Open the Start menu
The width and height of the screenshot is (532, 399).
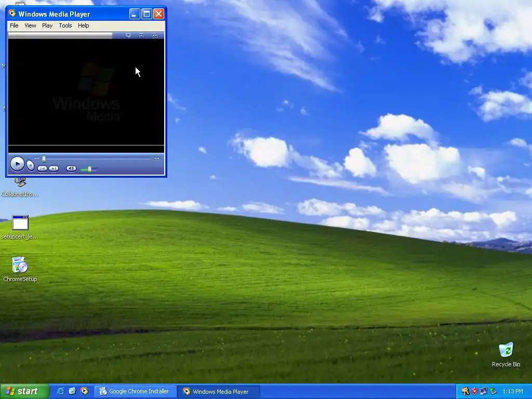point(24,391)
